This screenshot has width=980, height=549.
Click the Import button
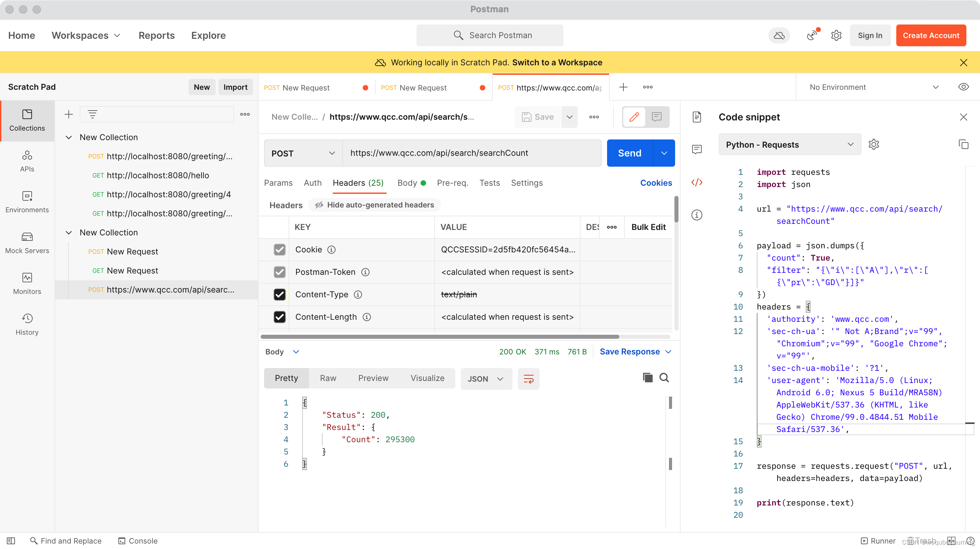point(235,87)
